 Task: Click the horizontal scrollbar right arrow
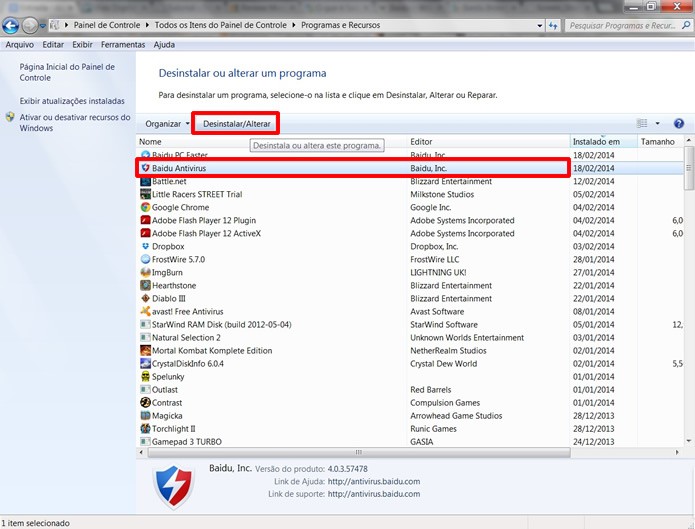click(677, 452)
